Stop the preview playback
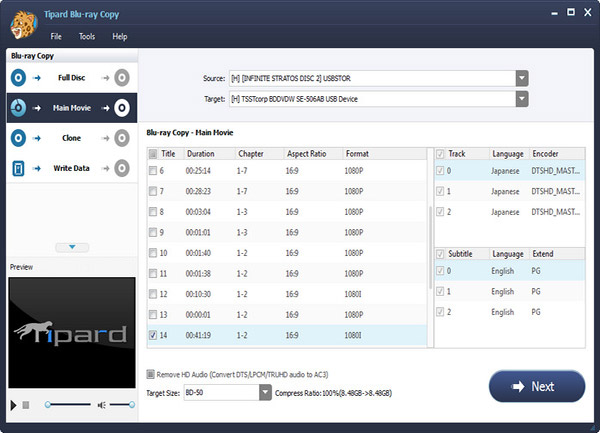The width and height of the screenshot is (600, 433). pyautogui.click(x=26, y=405)
